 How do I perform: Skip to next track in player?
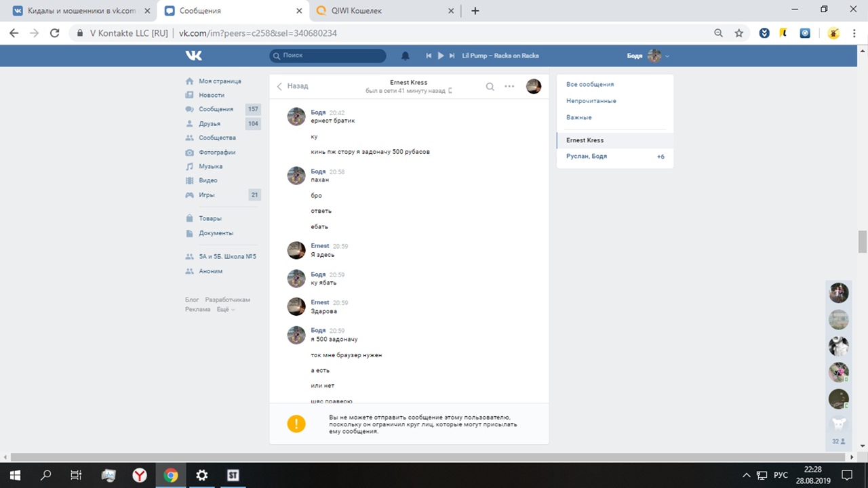[452, 56]
